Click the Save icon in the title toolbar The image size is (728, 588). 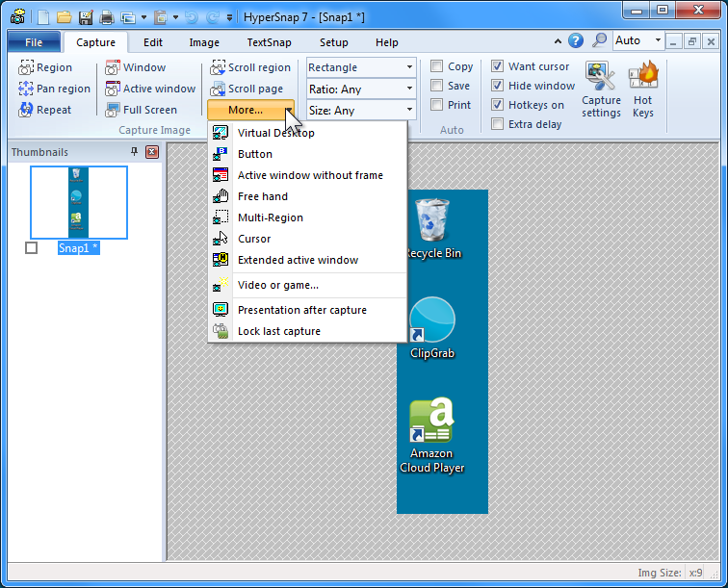point(86,17)
